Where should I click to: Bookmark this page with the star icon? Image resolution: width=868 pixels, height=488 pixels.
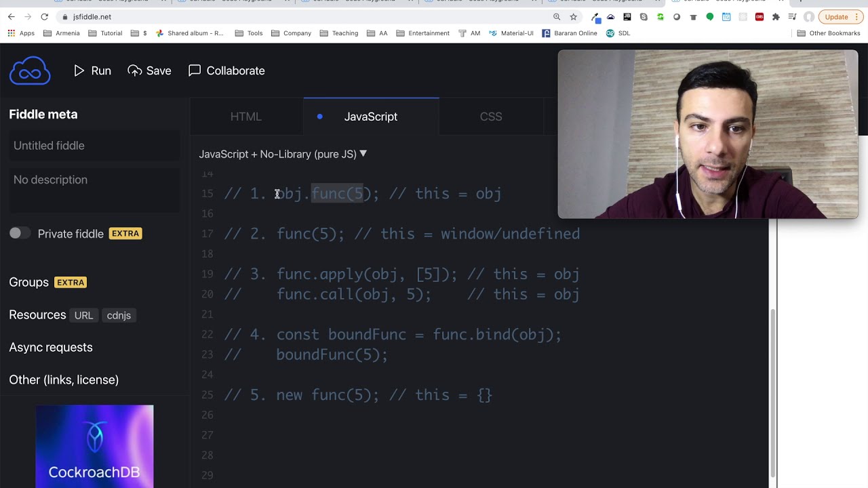pos(573,16)
